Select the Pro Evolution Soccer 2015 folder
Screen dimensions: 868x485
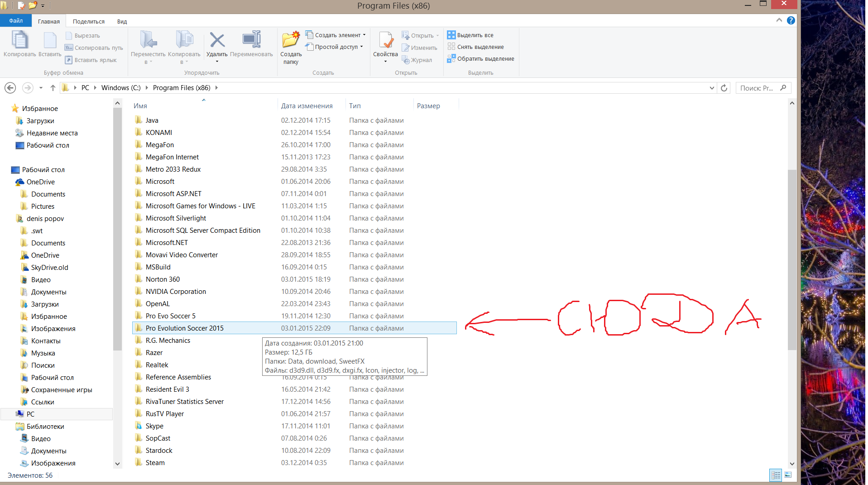[294, 328]
